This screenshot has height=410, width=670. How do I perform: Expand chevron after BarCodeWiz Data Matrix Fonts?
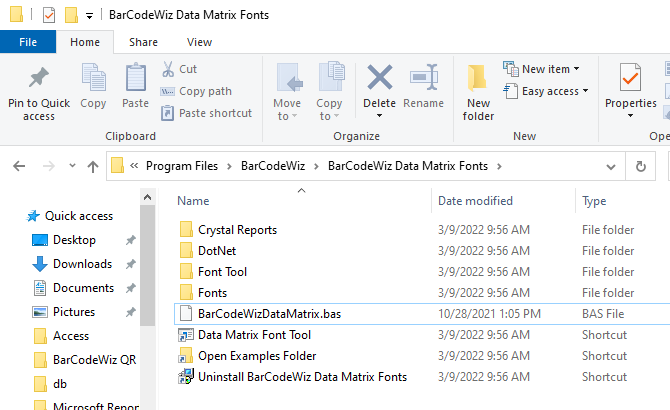tap(499, 166)
